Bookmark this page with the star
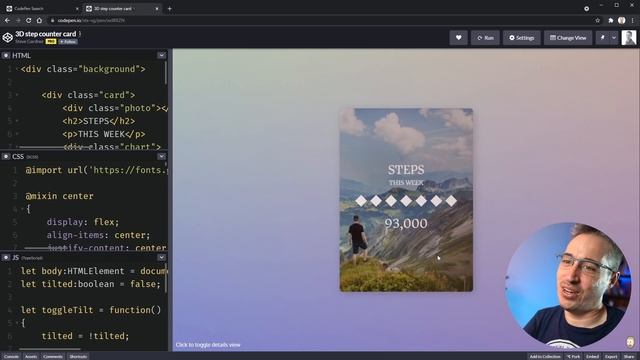The image size is (640, 360). 598,20
